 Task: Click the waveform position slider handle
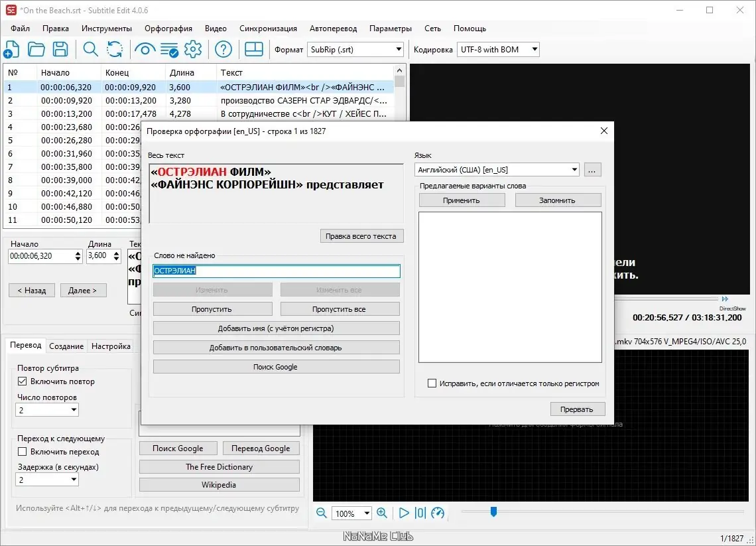(x=493, y=512)
